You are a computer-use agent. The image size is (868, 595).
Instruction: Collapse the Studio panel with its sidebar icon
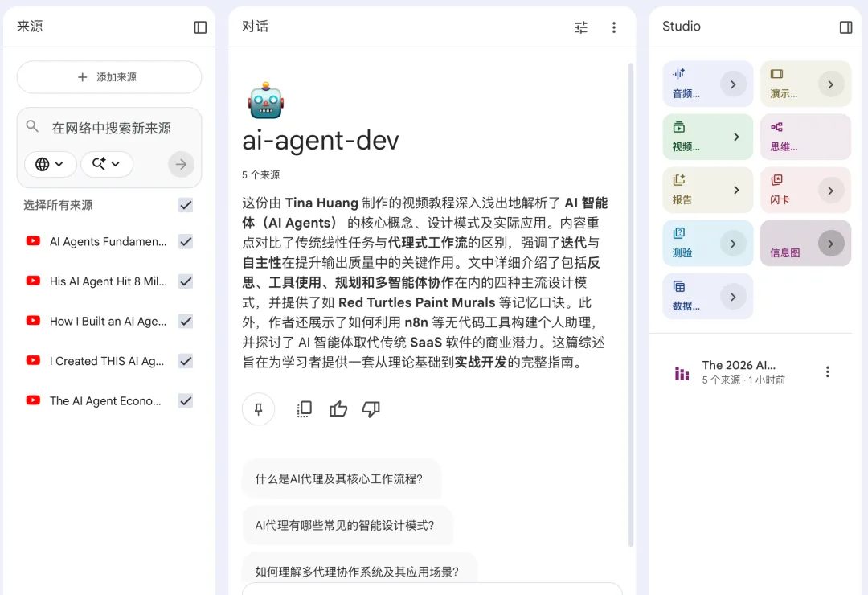[x=845, y=27]
